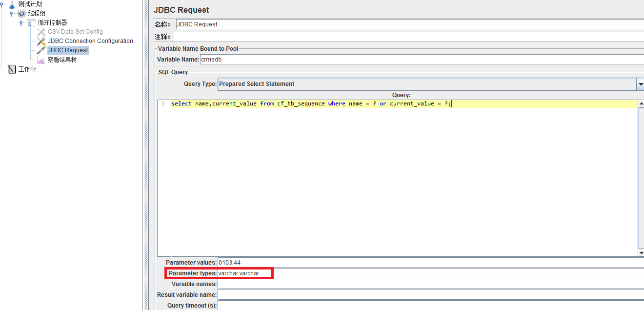Screen dimensions: 644x310
Task: Click the query editor scroll down arrow
Action: coord(641,252)
